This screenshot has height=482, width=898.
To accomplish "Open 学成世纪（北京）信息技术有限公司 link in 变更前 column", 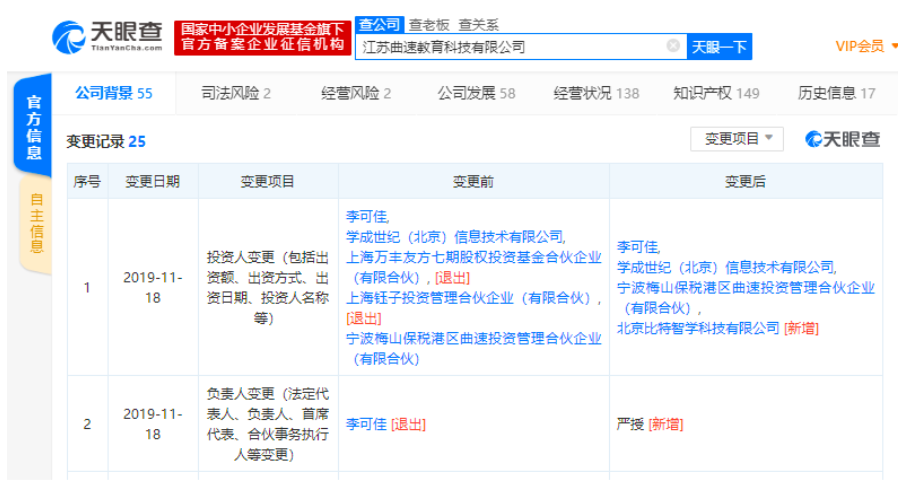I will coord(455,237).
